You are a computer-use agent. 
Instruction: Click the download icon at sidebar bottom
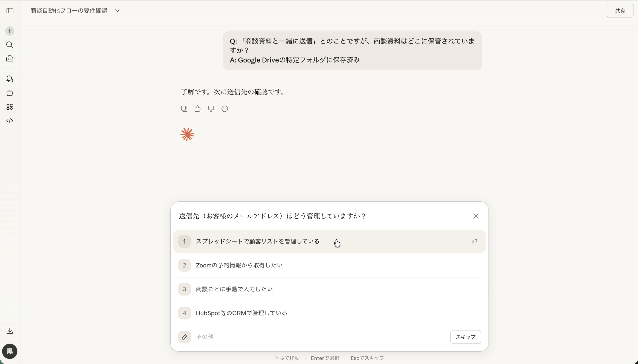pos(10,331)
